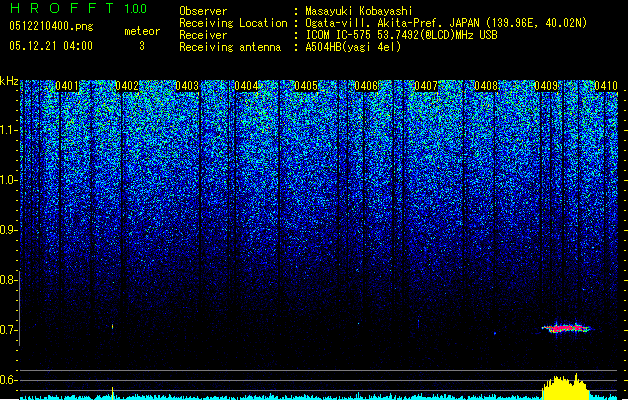The image size is (629, 400).
Task: Click the date stamp 05.12.21 04:00
Action: pos(51,46)
